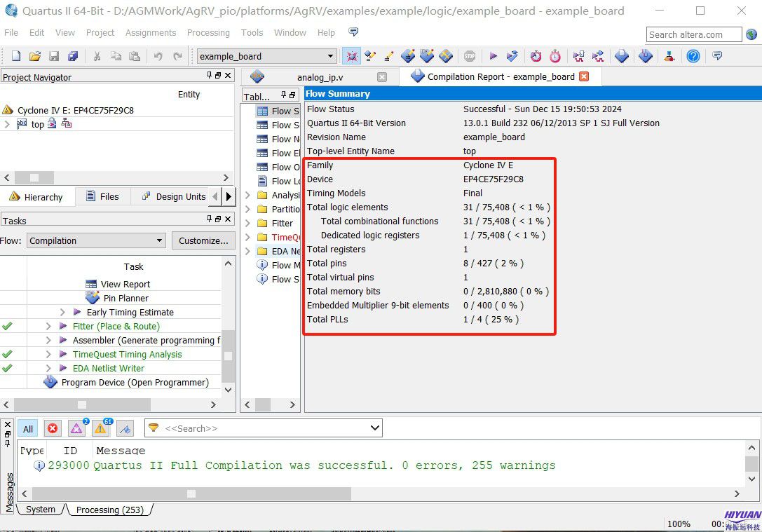Click the Stop Processing icon
Screen dimensions: 762x532
470,57
